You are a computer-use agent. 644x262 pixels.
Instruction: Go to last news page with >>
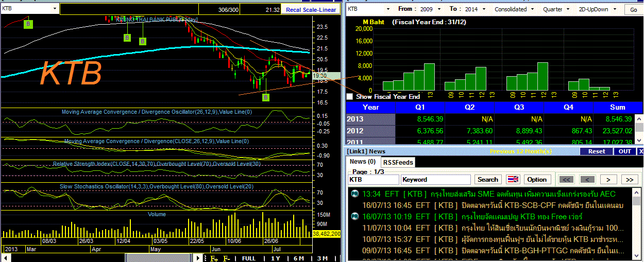tap(630, 179)
